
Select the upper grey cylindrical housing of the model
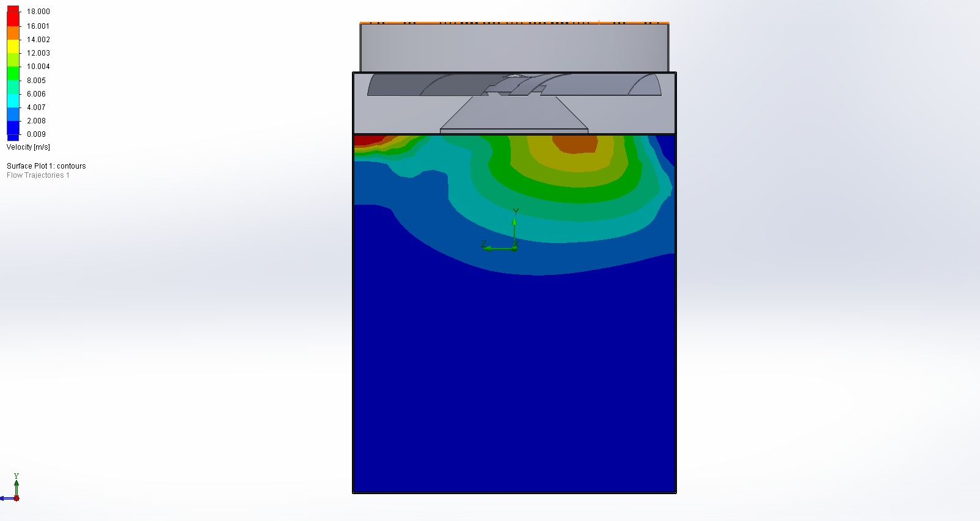514,48
